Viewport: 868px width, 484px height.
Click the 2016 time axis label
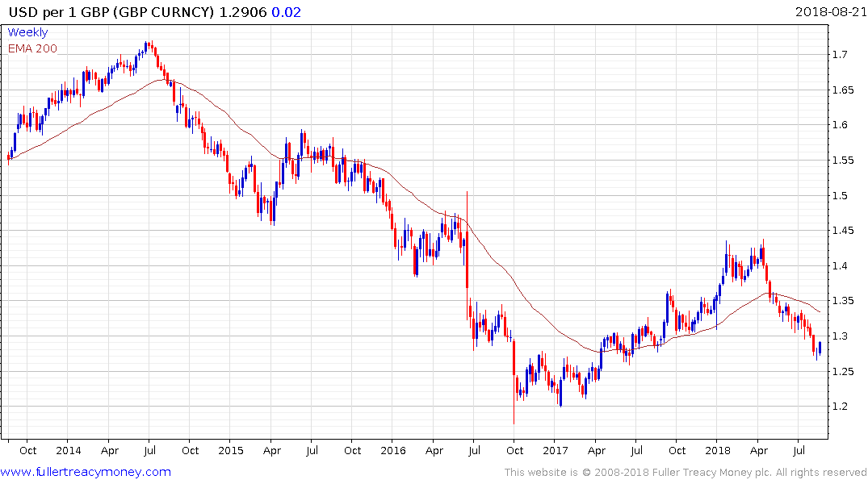point(393,450)
